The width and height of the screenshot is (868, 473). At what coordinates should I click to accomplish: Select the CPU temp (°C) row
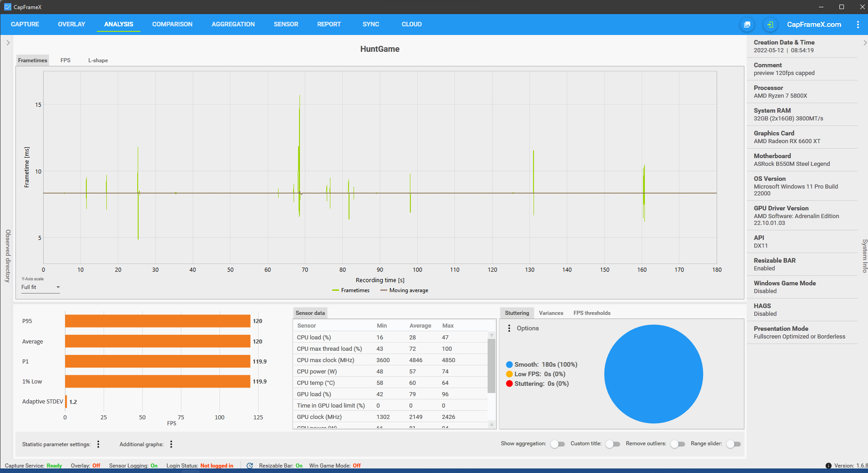coord(391,383)
